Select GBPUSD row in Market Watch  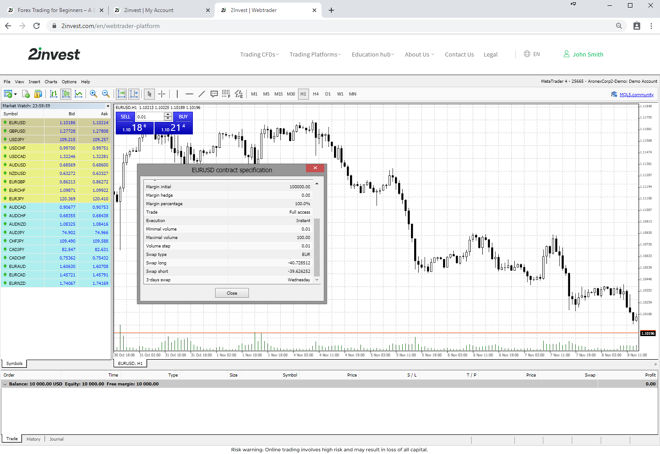(x=56, y=131)
